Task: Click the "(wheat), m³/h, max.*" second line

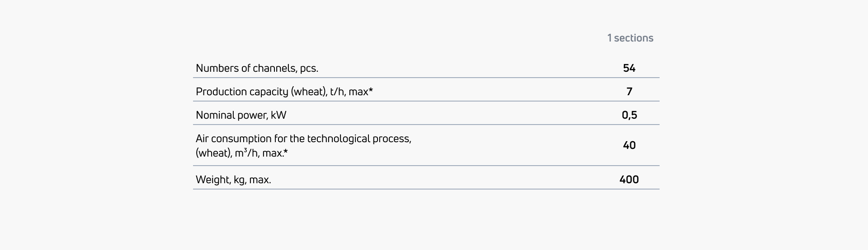Action: point(241,153)
